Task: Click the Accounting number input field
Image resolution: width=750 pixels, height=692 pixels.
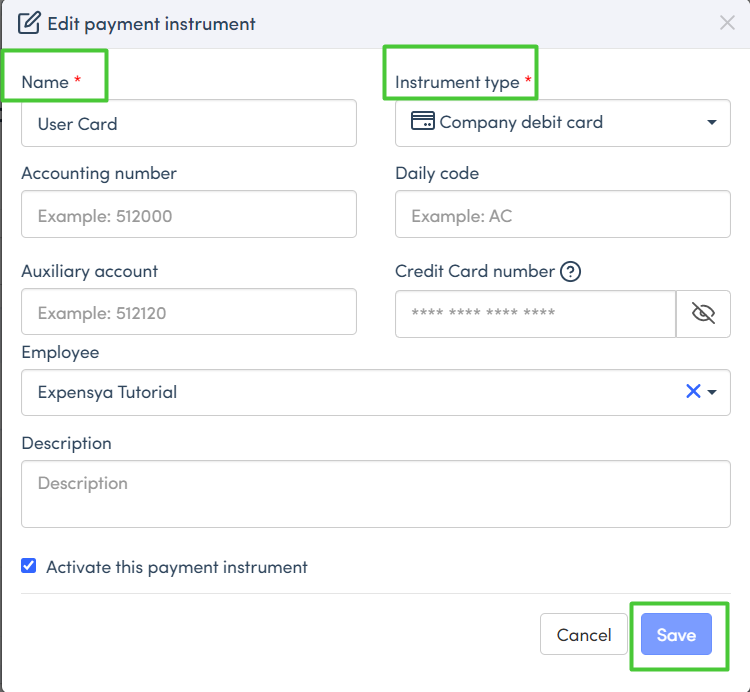Action: click(188, 215)
